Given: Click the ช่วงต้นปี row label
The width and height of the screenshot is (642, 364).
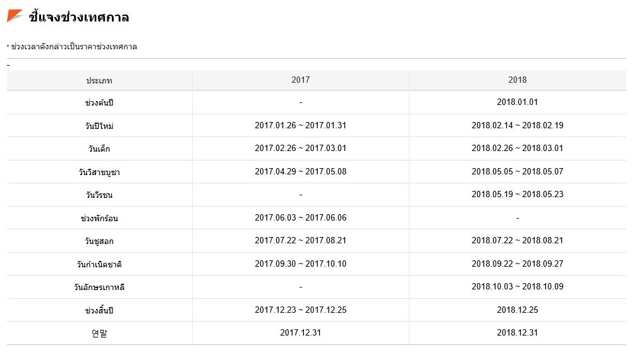Looking at the screenshot, I should click(99, 103).
